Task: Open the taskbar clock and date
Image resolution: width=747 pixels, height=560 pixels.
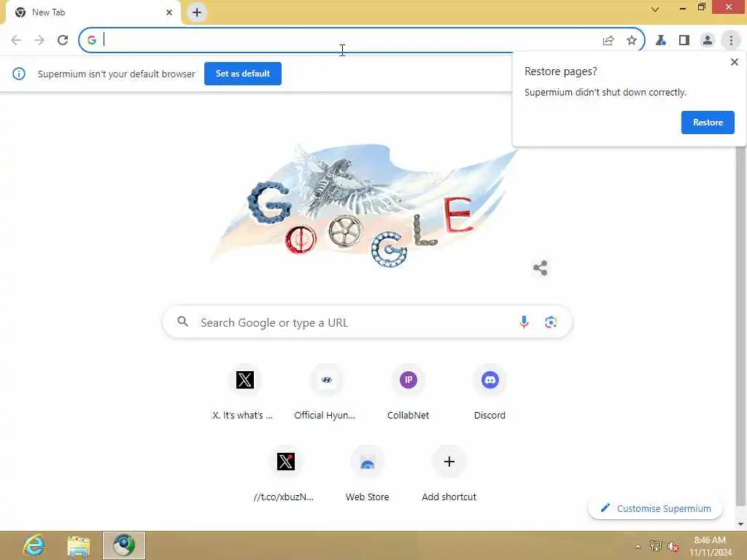Action: (x=710, y=546)
